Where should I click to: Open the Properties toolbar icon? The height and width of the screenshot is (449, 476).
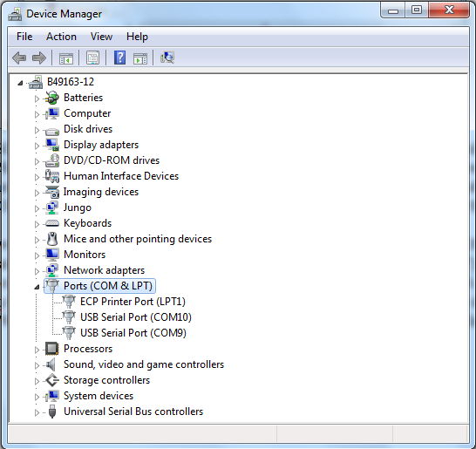point(93,58)
